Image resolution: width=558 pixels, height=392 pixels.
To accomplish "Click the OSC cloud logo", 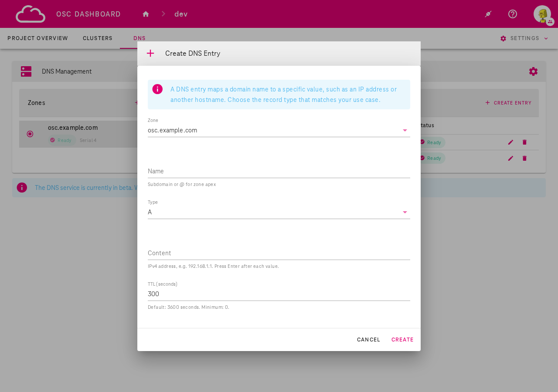I will pyautogui.click(x=30, y=14).
